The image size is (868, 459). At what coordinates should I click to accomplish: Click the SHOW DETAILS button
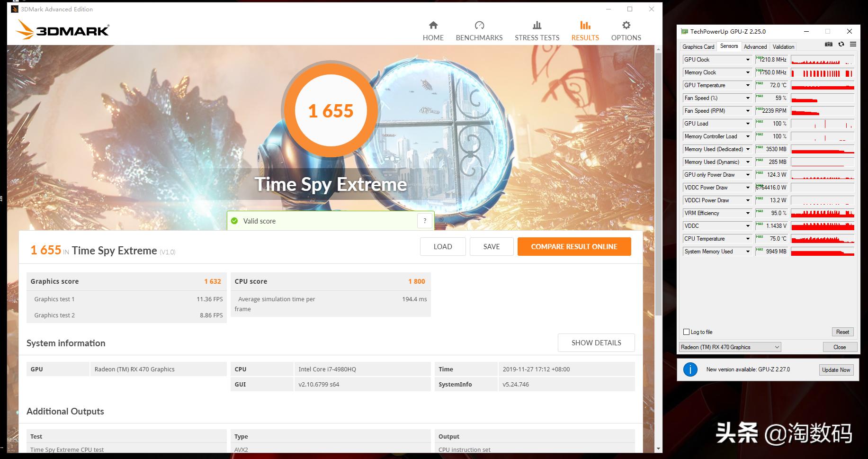pos(596,342)
